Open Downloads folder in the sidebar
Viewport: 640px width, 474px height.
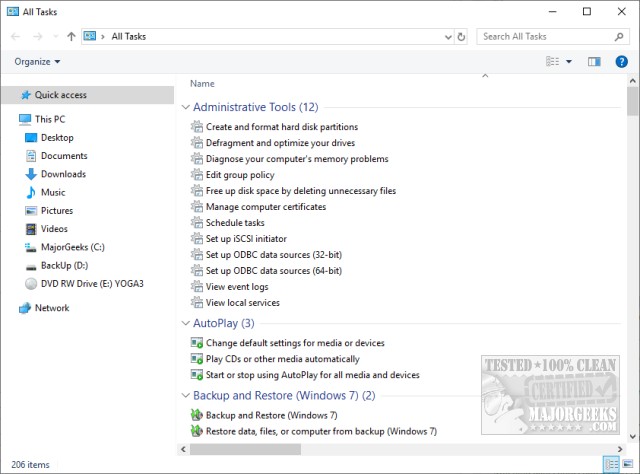point(63,174)
